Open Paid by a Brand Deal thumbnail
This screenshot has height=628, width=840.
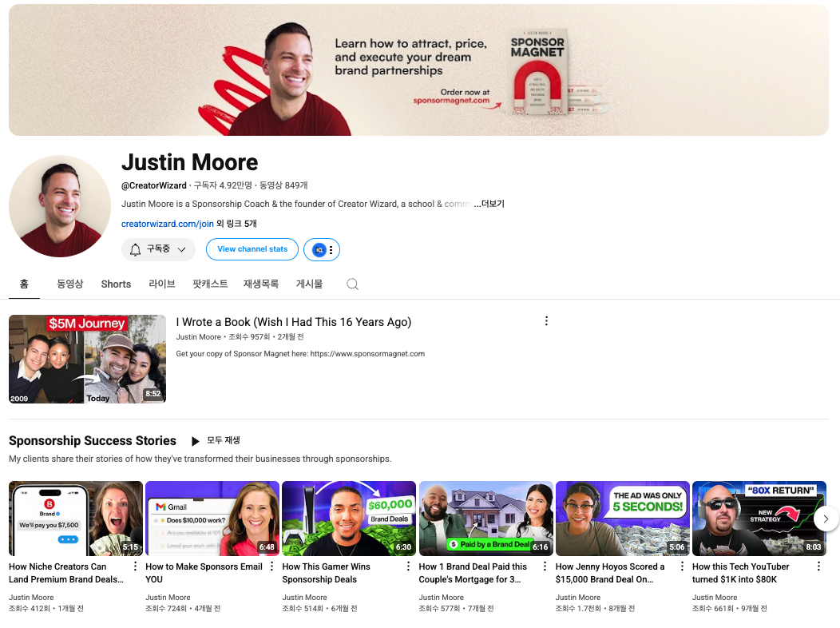tap(486, 519)
